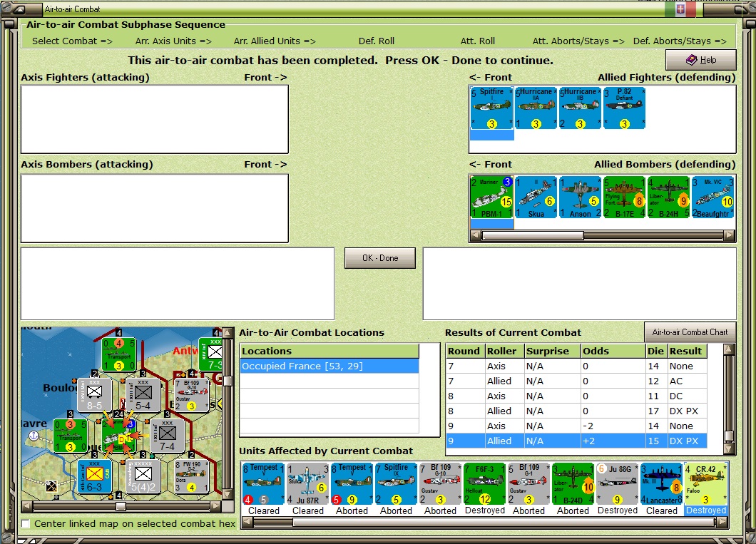Viewport: 756px width, 544px height.
Task: Click the 7-4 infantry corps on map
Action: point(168,435)
